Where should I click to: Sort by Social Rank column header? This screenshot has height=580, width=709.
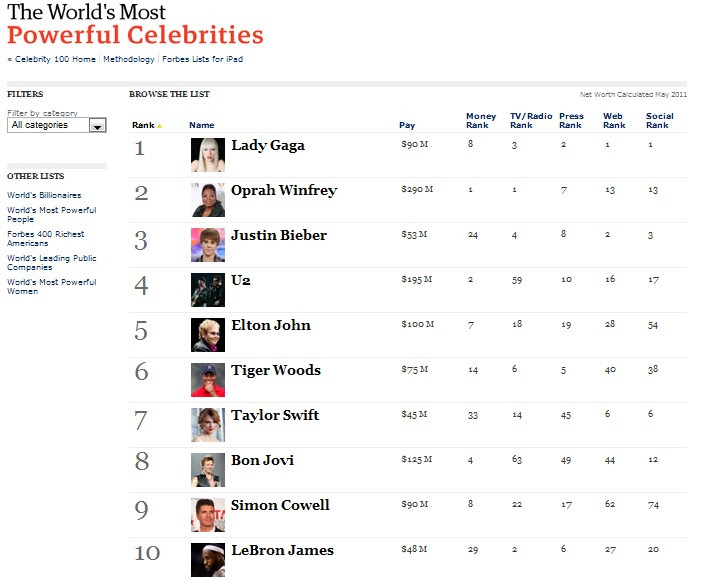[660, 121]
